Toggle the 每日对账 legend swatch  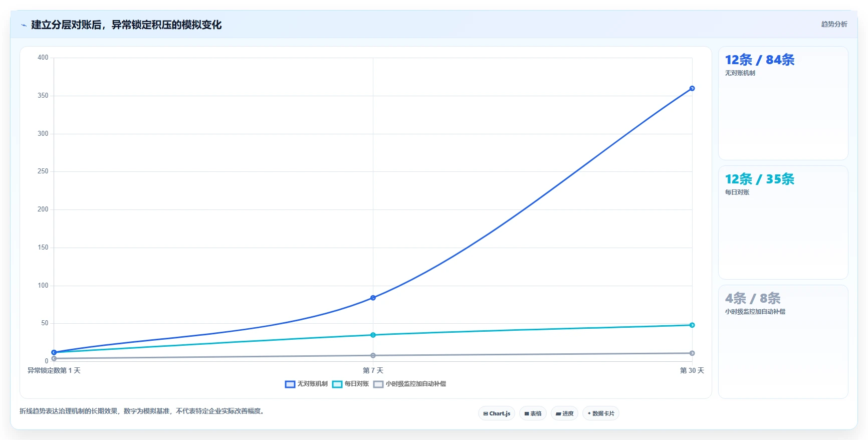point(337,384)
